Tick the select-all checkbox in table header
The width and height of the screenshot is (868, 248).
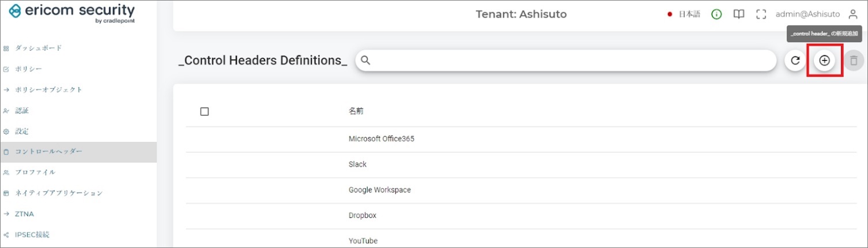pyautogui.click(x=204, y=111)
